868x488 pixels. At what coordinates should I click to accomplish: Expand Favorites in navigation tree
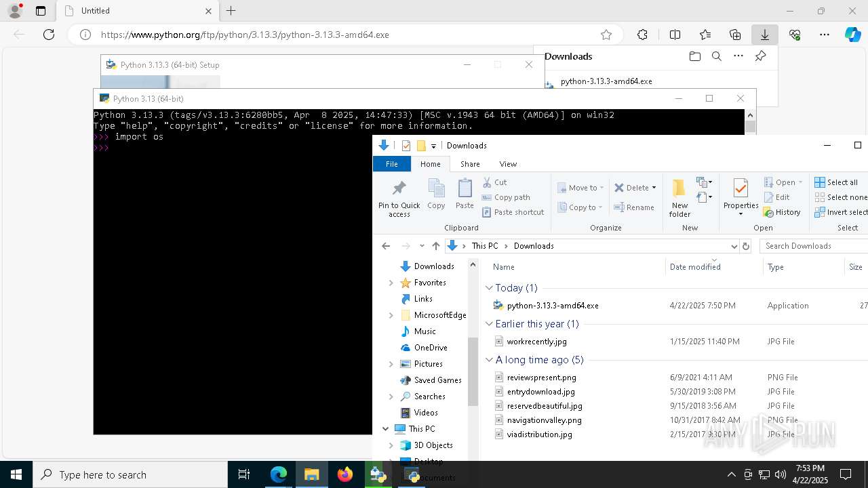click(391, 283)
